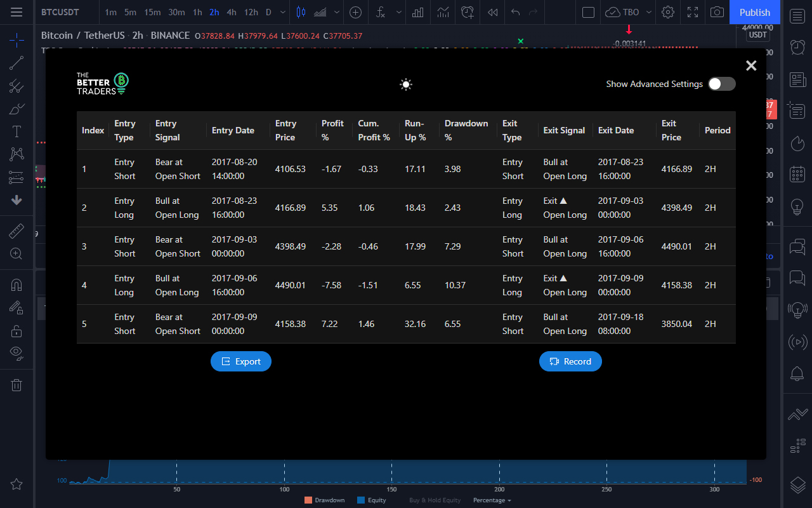
Task: Open the main hamburger menu
Action: tap(16, 12)
